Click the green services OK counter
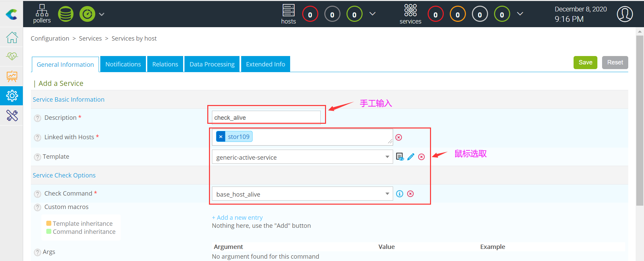The width and height of the screenshot is (644, 261). pos(502,14)
